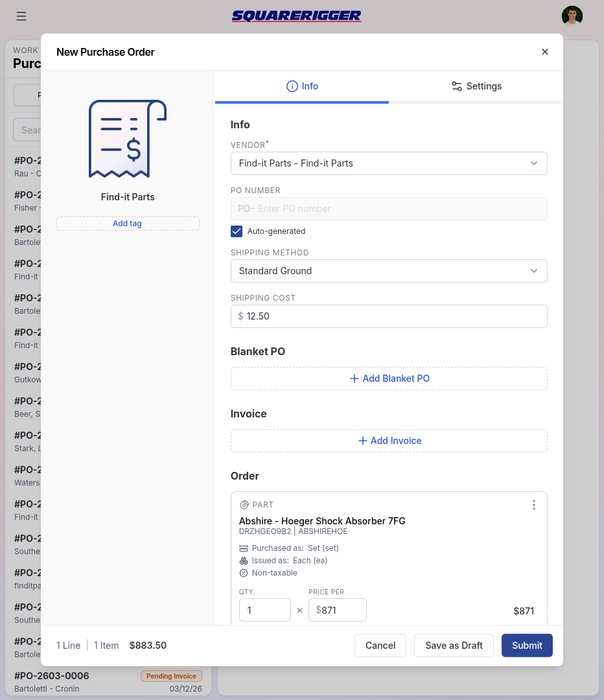The image size is (604, 700).
Task: Click the Settings sliders icon
Action: [456, 86]
